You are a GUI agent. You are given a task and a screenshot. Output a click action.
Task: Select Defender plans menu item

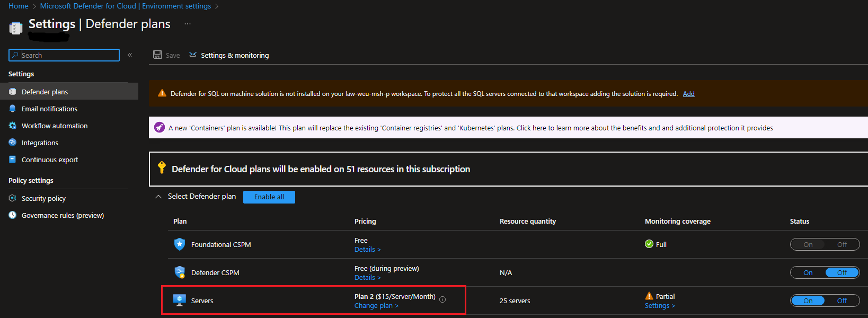(x=69, y=92)
